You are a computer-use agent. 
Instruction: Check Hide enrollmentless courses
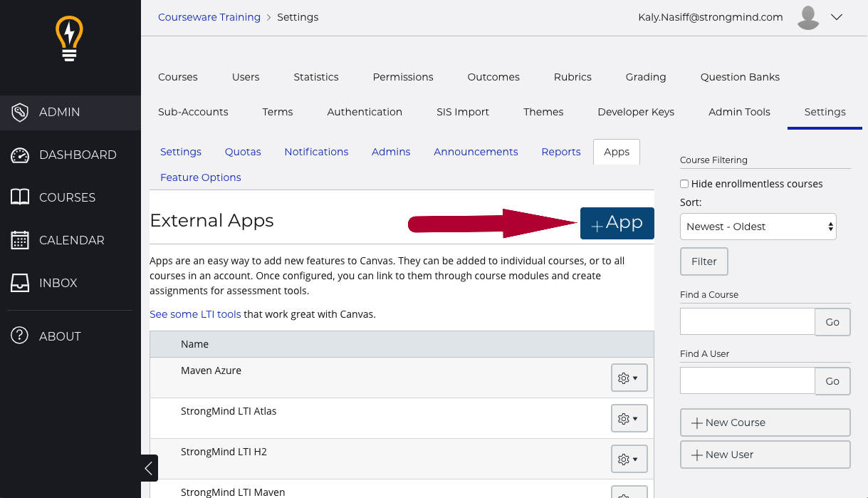(x=684, y=184)
